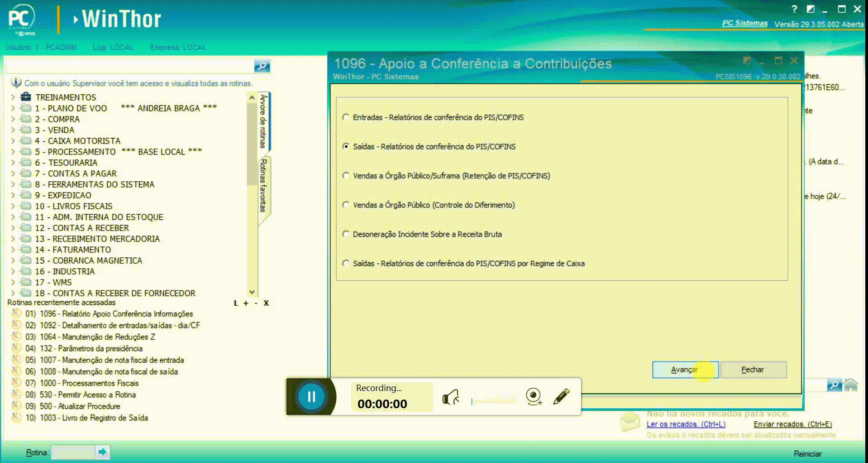Select Desoneração Incidente Sobre a Receita Bruta
This screenshot has width=868, height=463.
346,234
